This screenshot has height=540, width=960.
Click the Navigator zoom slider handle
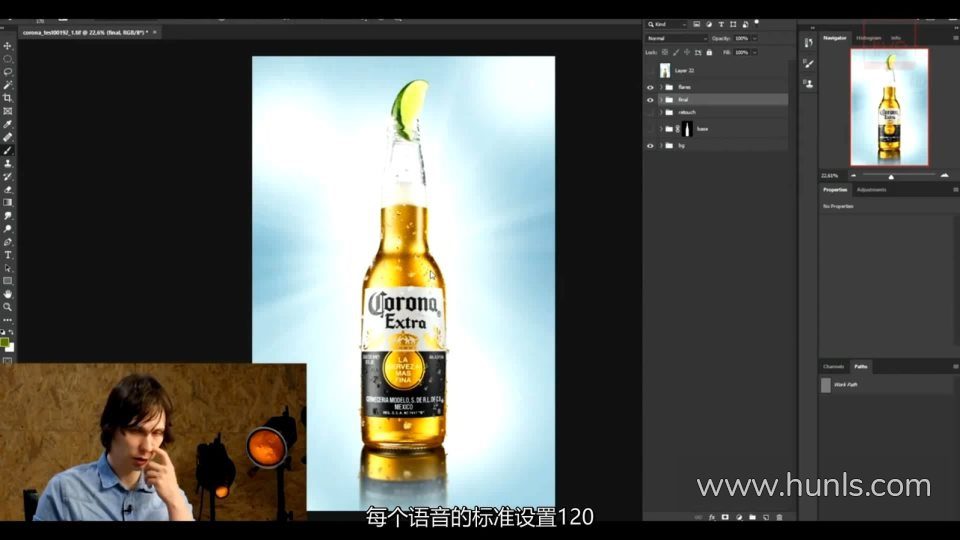[x=891, y=176]
